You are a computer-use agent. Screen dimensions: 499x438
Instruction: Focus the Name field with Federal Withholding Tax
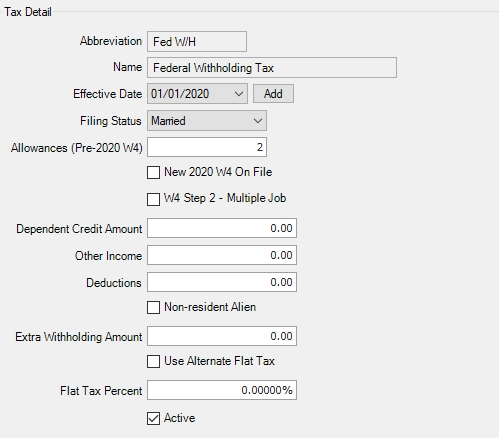272,68
